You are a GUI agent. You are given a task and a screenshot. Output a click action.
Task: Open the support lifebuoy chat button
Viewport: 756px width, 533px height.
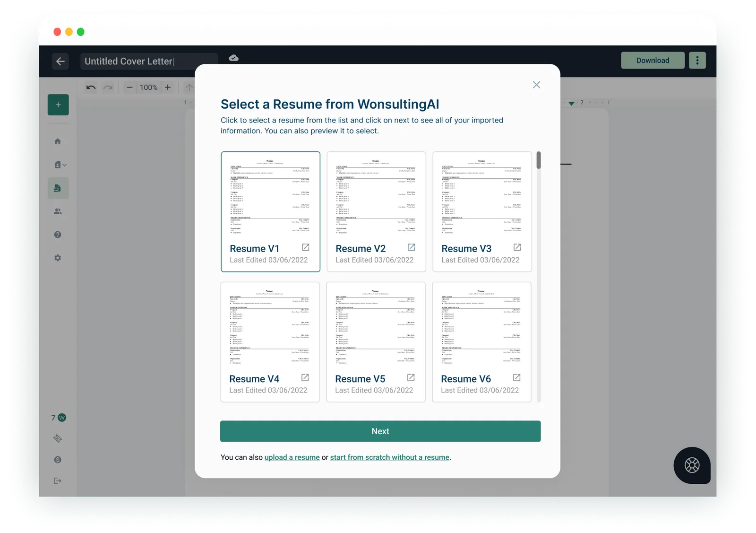[692, 465]
